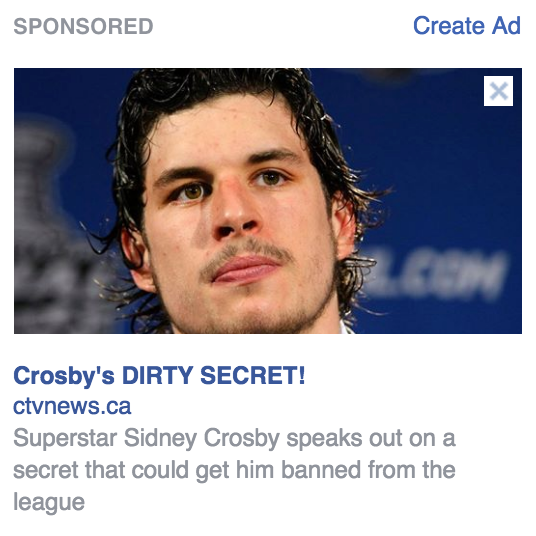Viewport: 536px width, 536px height.
Task: Click the blue backdrop area of the ad image
Action: pos(427,154)
